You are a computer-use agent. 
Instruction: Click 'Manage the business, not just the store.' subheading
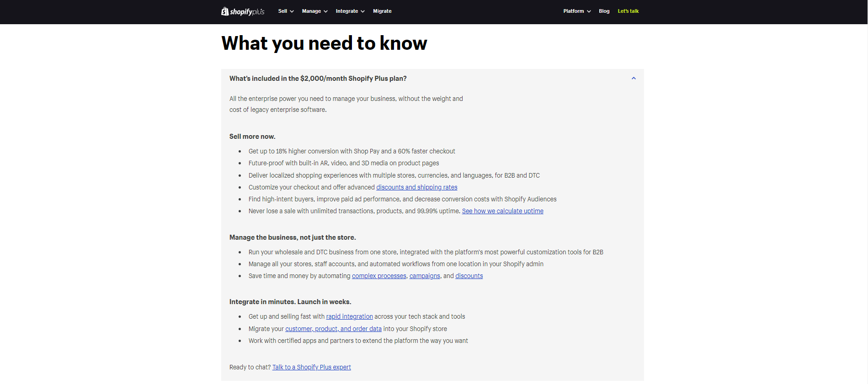293,237
